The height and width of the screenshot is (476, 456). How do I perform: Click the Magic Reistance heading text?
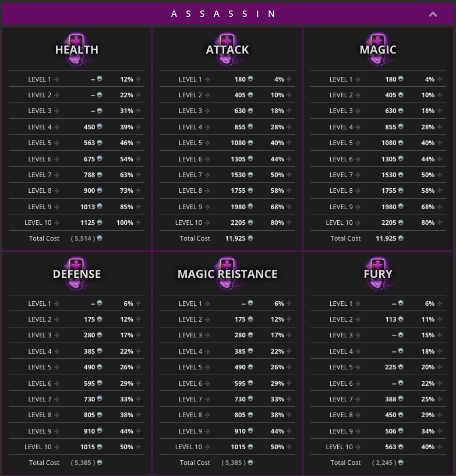pos(227,274)
